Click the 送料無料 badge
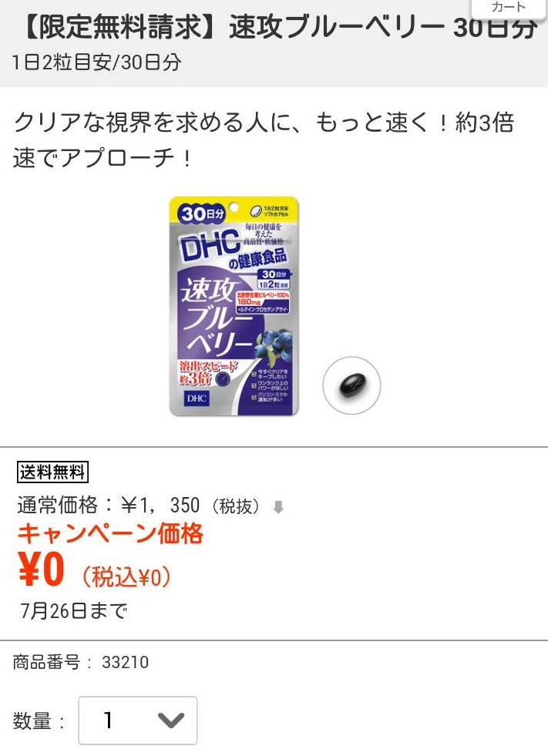This screenshot has width=548, height=756. click(52, 472)
